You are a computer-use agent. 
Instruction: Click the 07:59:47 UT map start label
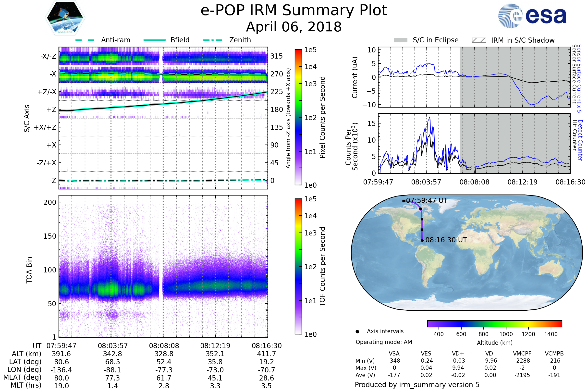click(427, 200)
